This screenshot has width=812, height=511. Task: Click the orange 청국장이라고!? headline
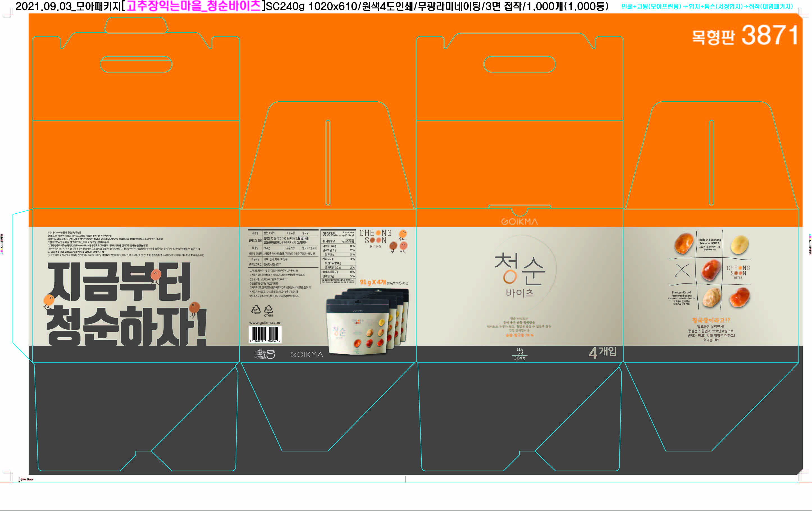[x=711, y=320]
